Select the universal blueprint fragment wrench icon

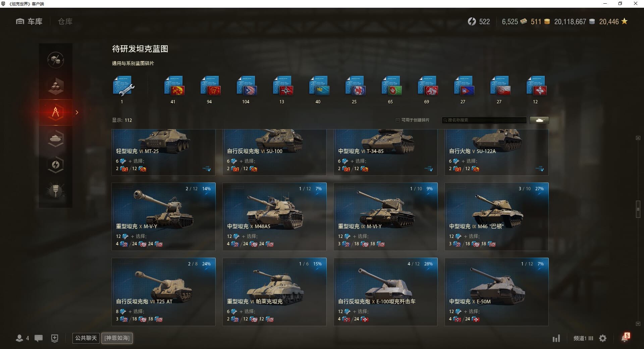point(123,86)
